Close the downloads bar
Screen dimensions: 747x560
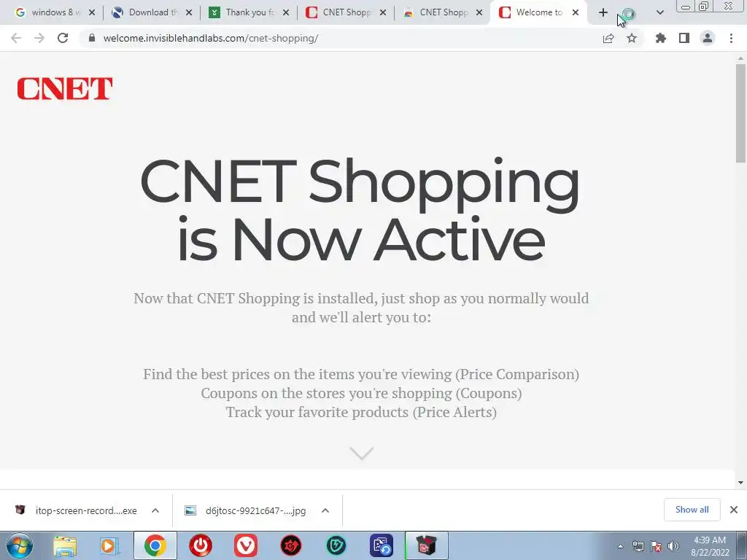pyautogui.click(x=734, y=510)
